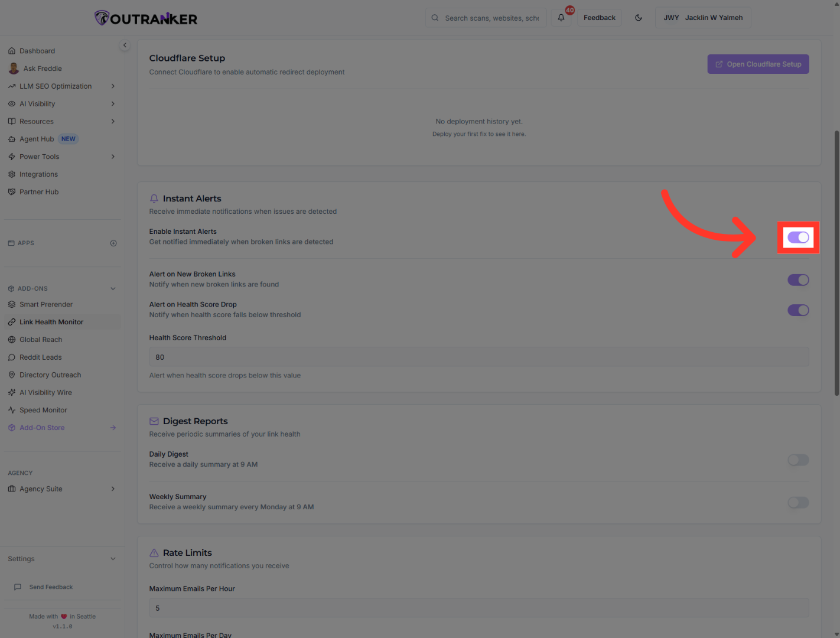This screenshot has height=638, width=840.
Task: Expand the Settings section chevron
Action: coord(113,559)
